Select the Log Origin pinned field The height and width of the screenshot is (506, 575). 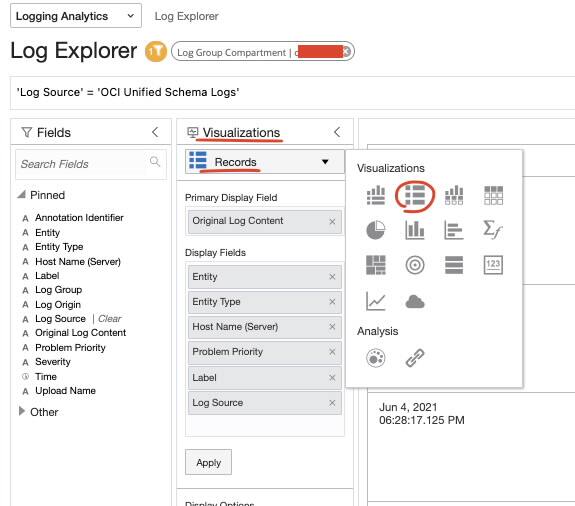[x=58, y=304]
